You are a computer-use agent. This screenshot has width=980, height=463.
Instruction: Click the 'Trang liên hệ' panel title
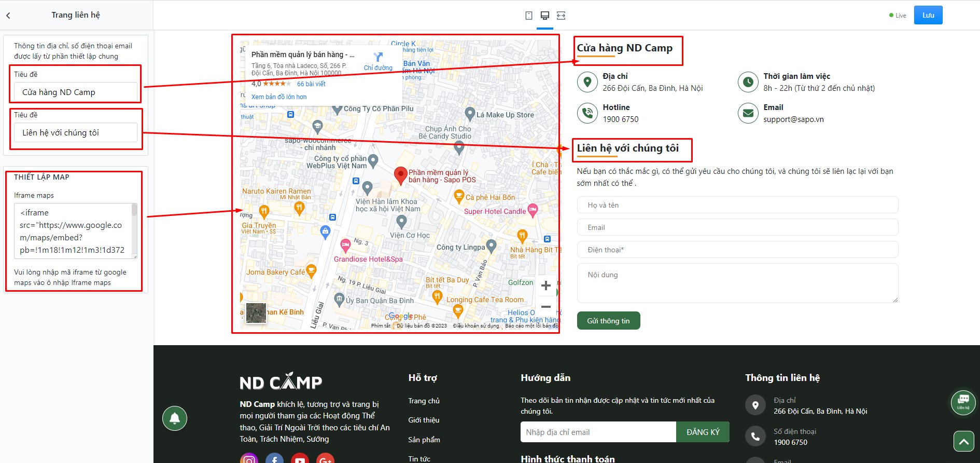pyautogui.click(x=76, y=15)
